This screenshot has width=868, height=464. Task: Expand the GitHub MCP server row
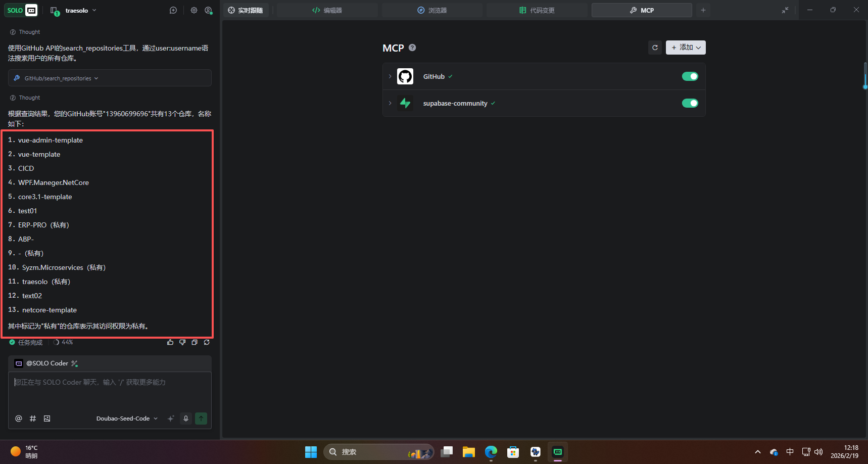[x=390, y=76]
